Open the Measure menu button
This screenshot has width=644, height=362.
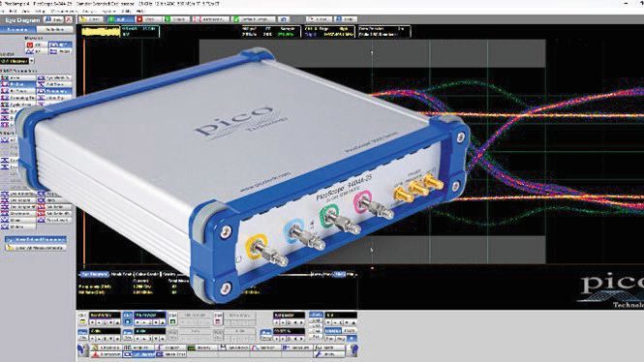[x=297, y=347]
